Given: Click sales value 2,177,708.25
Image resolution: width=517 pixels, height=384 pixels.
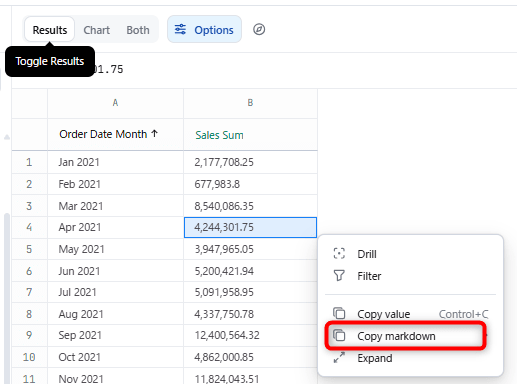Looking at the screenshot, I should [250, 162].
